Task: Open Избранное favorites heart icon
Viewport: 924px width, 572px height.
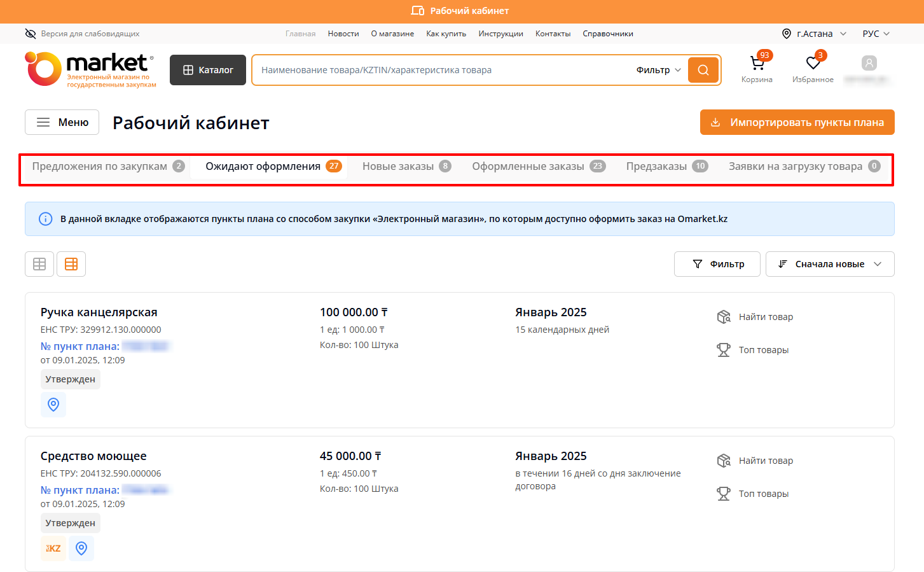Action: (x=813, y=64)
